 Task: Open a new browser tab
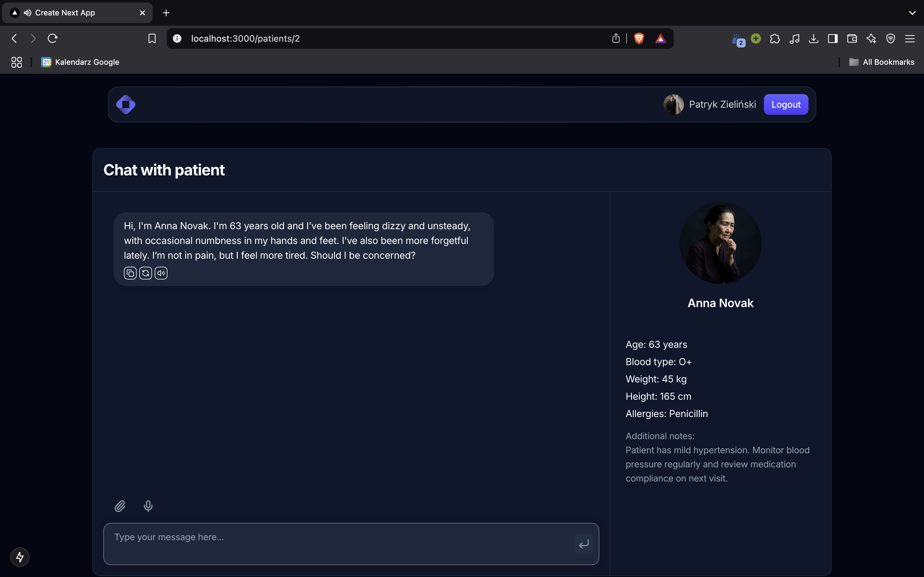point(166,13)
